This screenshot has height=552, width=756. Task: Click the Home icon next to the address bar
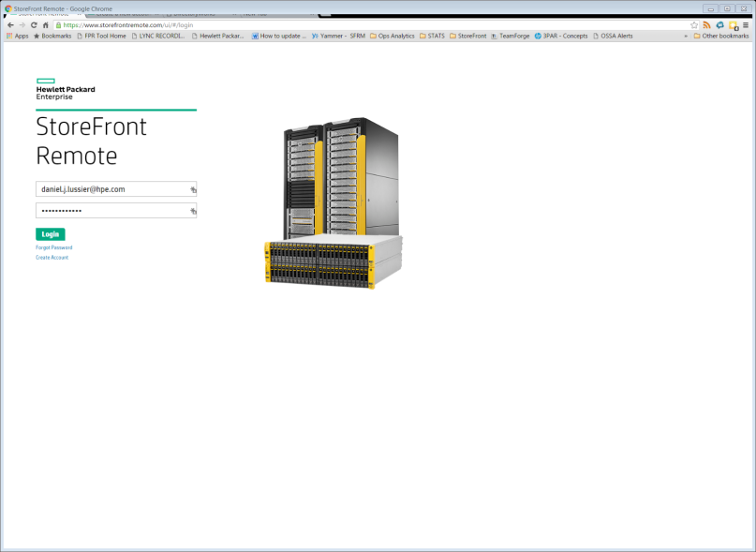[44, 25]
